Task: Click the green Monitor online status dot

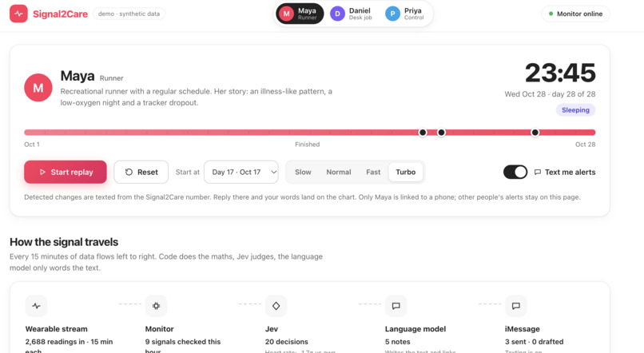Action: (x=551, y=14)
